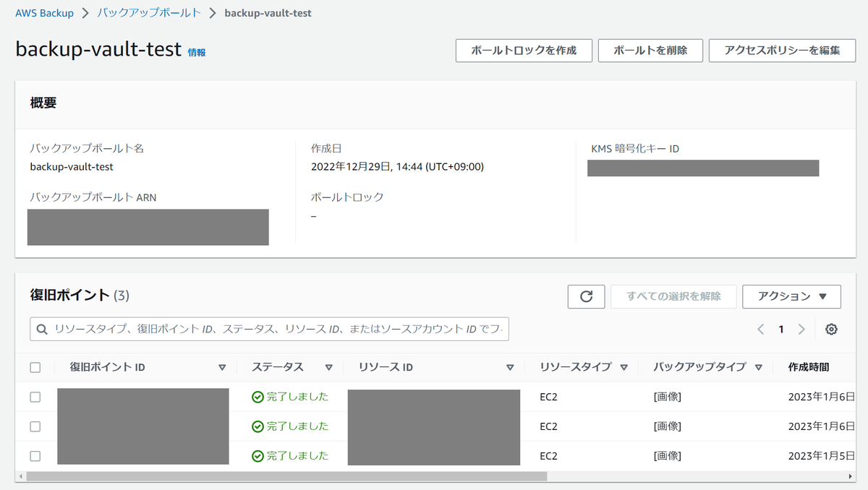Open the アクション dropdown menu
This screenshot has width=868, height=490.
[x=791, y=296]
